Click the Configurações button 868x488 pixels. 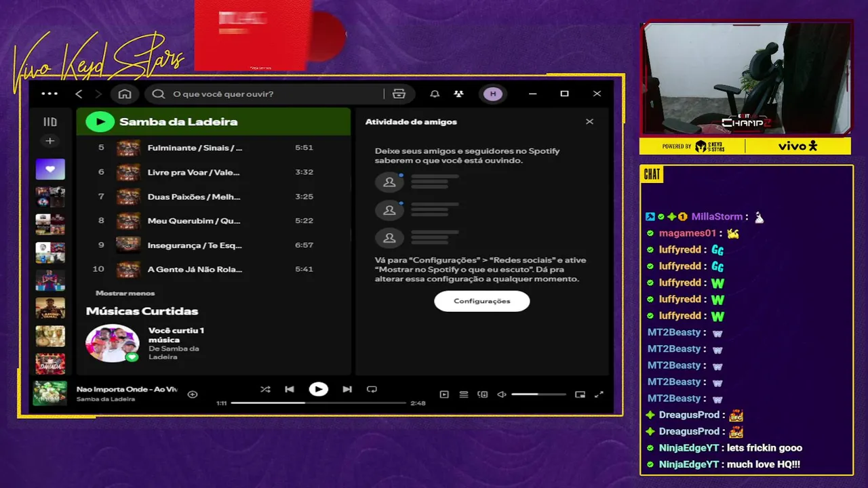[x=481, y=301]
